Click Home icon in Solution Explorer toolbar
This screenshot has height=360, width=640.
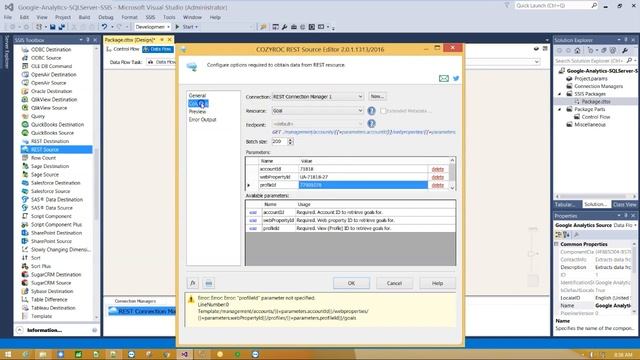577,51
